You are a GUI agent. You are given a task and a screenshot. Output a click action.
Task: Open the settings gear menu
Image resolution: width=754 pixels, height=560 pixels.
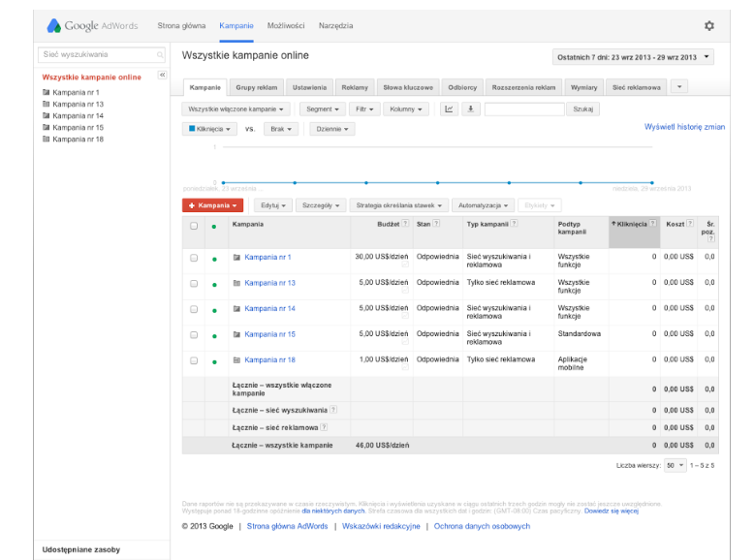708,26
